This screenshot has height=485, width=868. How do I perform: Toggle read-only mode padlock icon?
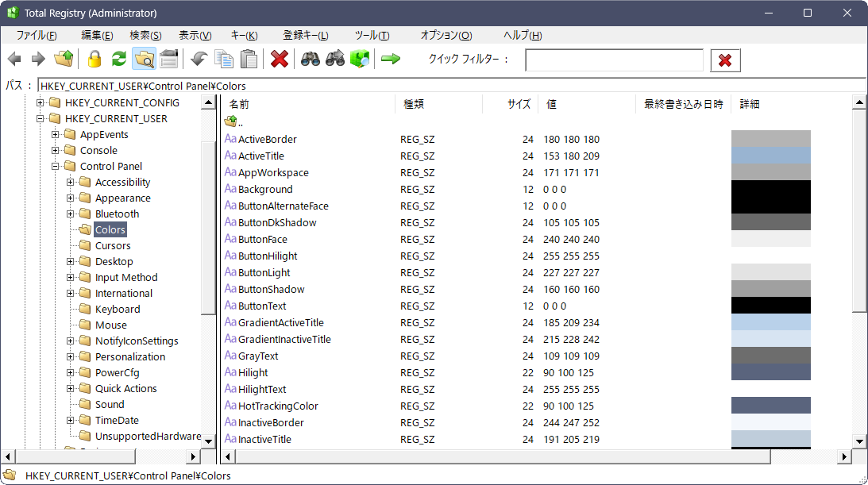[95, 59]
